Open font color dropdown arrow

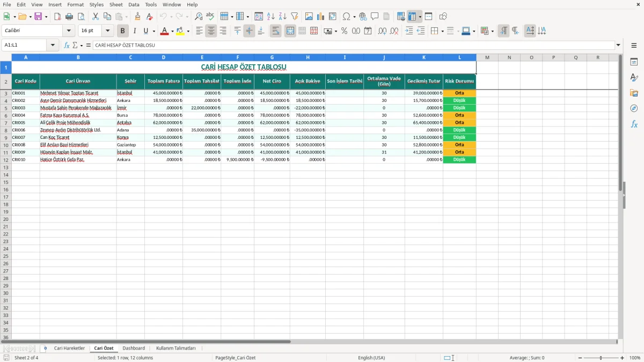[x=172, y=31]
